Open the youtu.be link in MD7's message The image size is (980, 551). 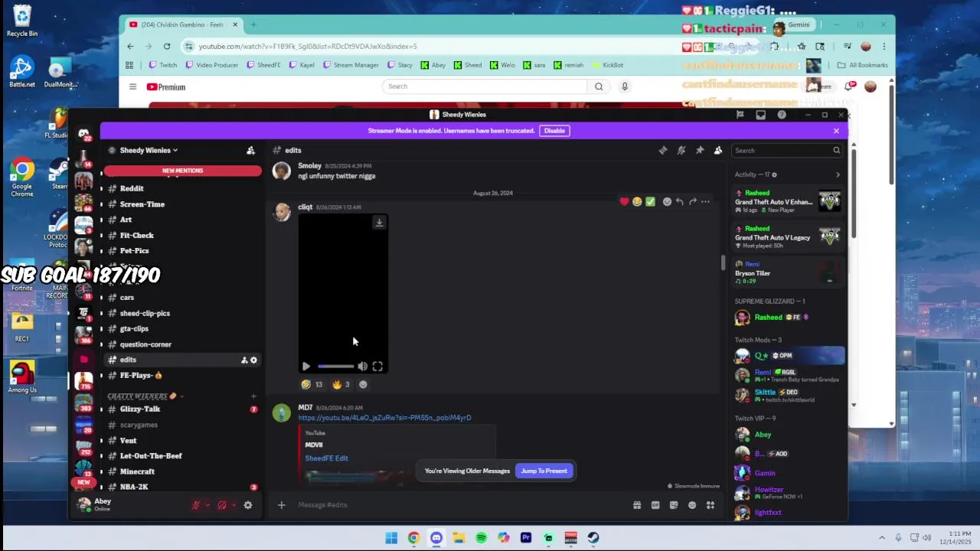384,419
